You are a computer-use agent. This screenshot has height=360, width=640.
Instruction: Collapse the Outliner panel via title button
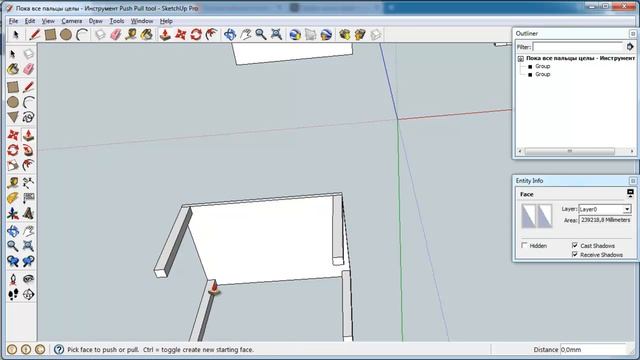(633, 33)
